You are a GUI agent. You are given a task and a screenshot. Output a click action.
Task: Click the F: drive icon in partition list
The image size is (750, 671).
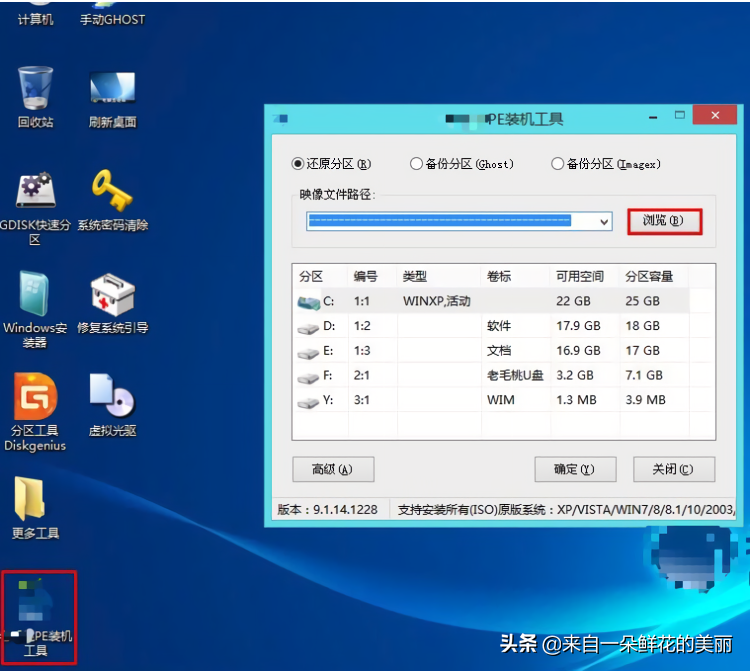coord(308,377)
